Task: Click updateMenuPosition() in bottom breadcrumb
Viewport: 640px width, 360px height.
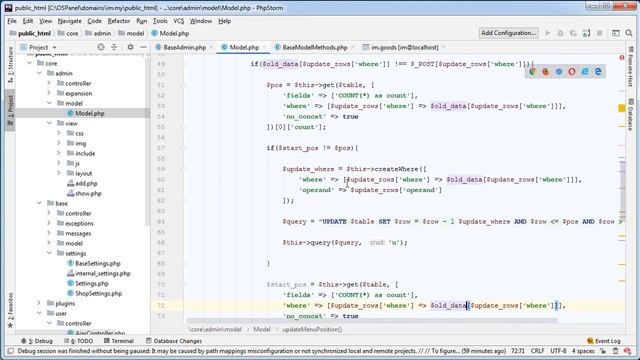Action: tap(312, 329)
